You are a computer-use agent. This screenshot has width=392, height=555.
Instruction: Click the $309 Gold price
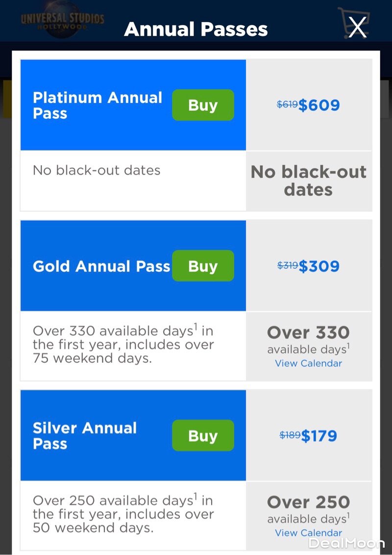click(319, 266)
